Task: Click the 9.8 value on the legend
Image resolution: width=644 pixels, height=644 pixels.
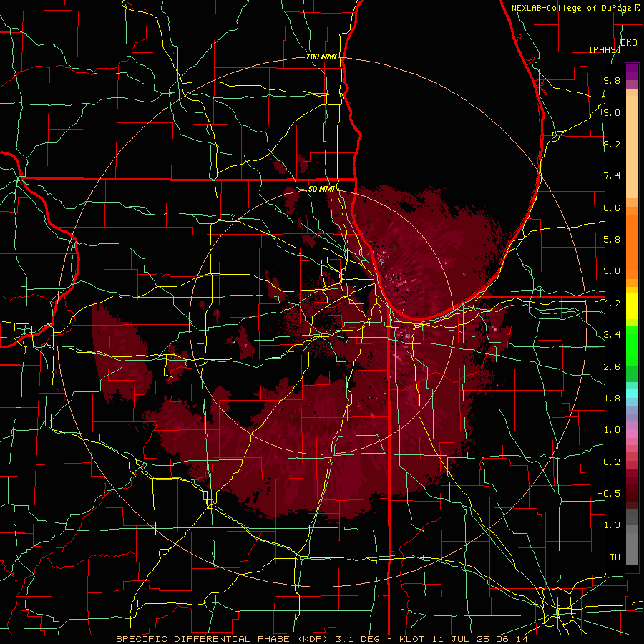Action: point(612,80)
